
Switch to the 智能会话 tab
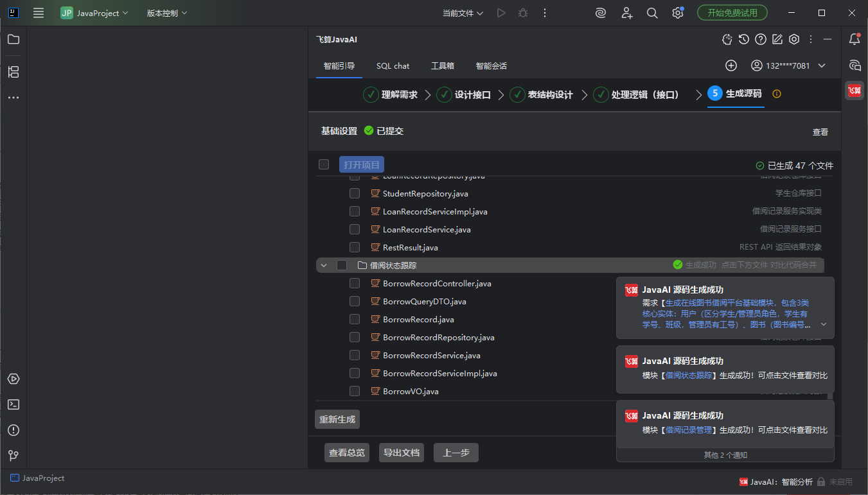(x=492, y=65)
